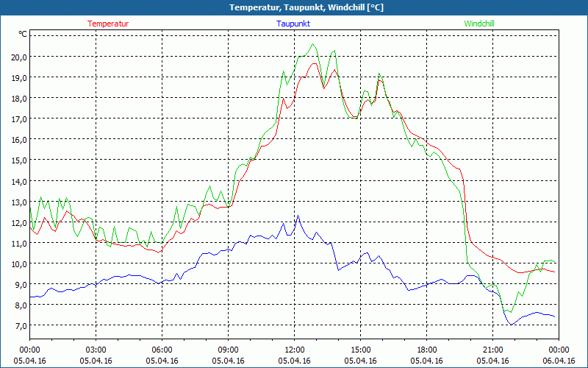Click the 06:00 time axis label

click(162, 350)
